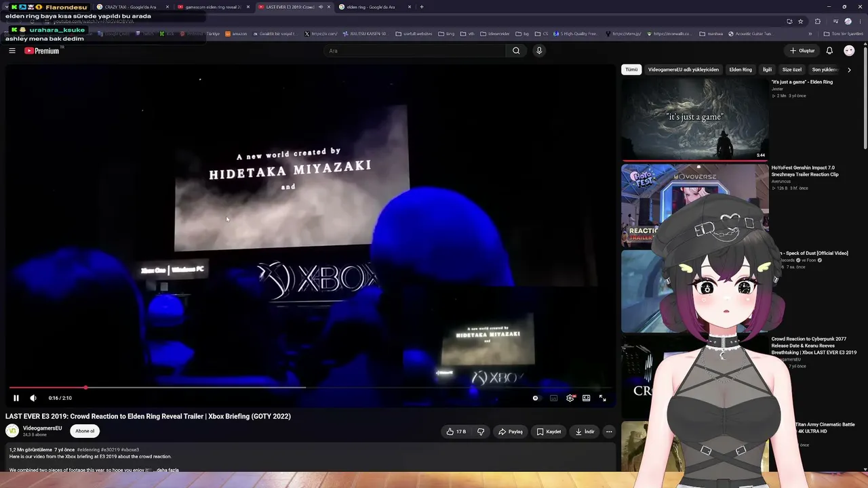Open video player settings gear
Viewport: 868px width, 488px height.
coord(570,398)
